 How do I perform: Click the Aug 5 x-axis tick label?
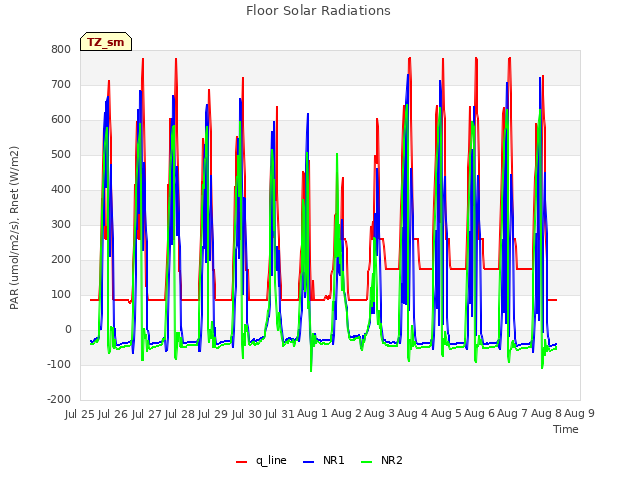(446, 413)
